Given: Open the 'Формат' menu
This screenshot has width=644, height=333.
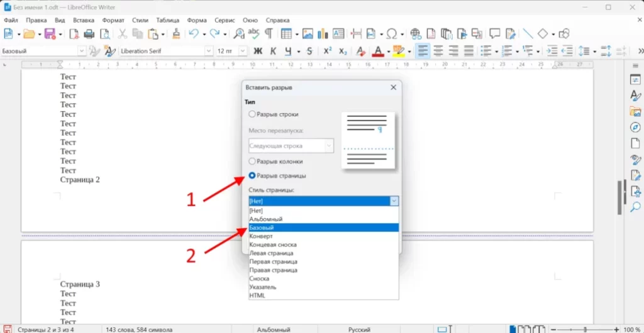Looking at the screenshot, I should [x=113, y=20].
